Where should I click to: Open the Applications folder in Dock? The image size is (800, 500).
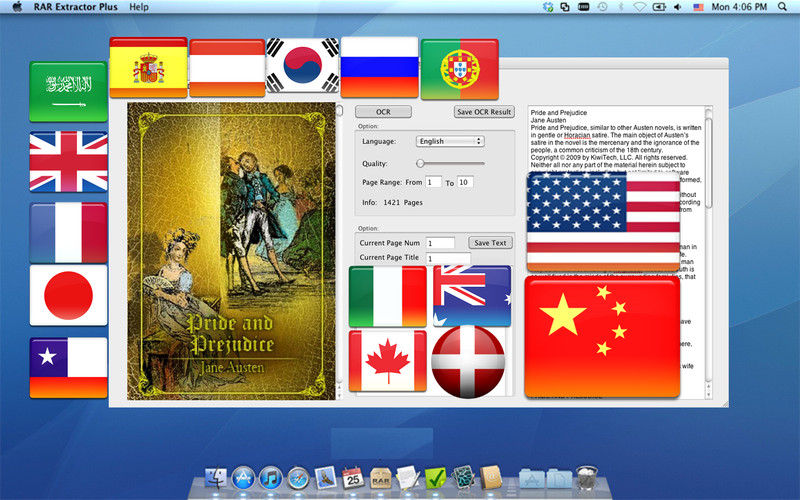[532, 479]
